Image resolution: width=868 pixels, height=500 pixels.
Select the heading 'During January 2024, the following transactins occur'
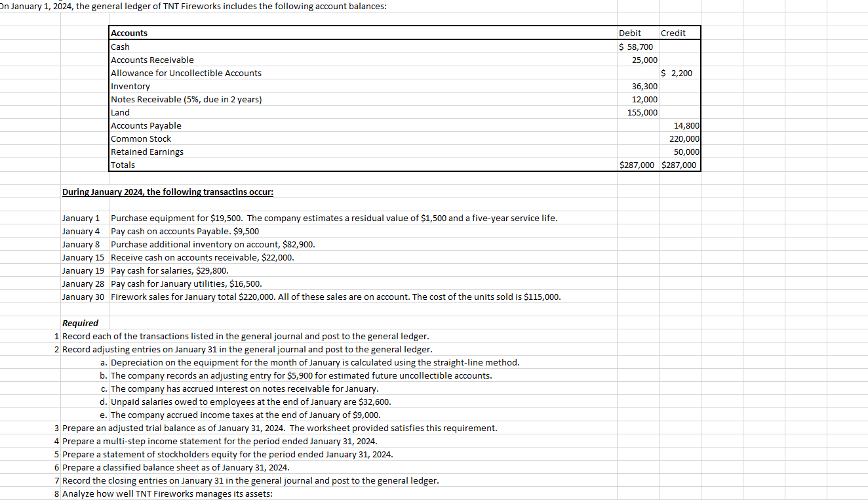pos(167,192)
